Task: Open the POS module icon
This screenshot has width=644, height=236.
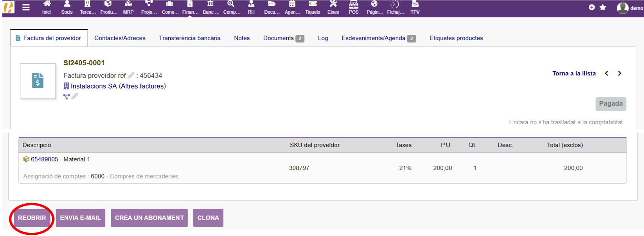Action: 354,7
